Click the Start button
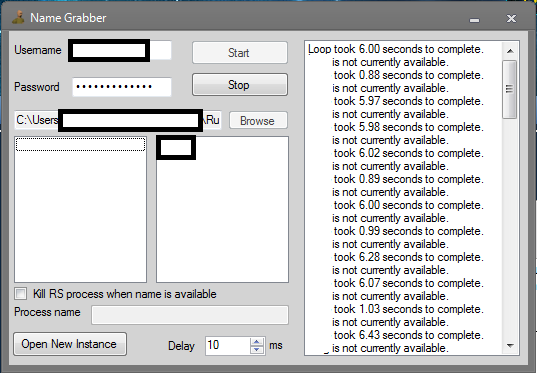 pos(240,53)
